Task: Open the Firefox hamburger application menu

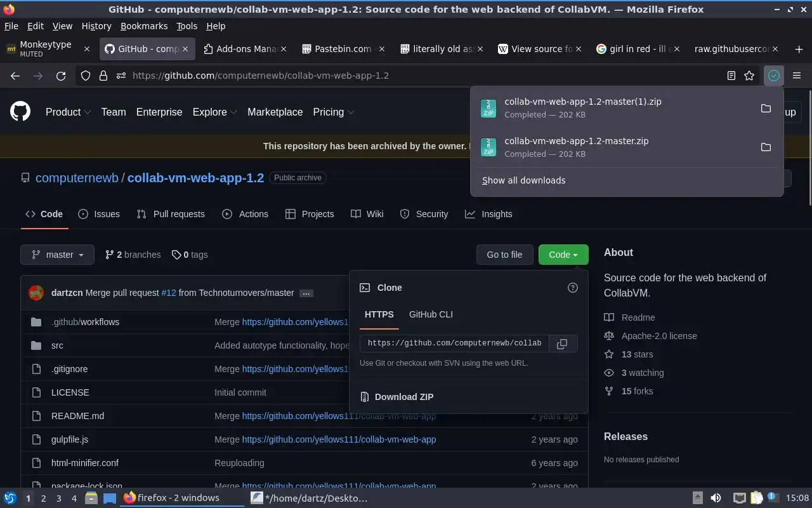Action: click(797, 76)
